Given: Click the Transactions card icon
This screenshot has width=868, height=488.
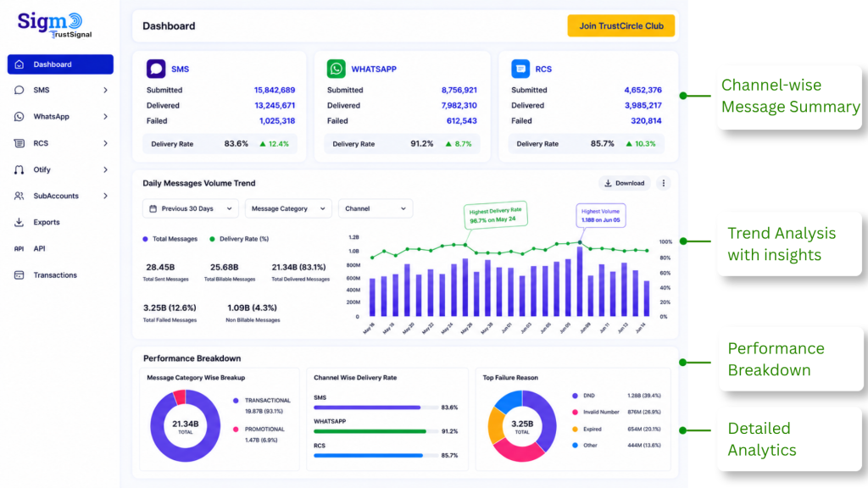Looking at the screenshot, I should [19, 275].
